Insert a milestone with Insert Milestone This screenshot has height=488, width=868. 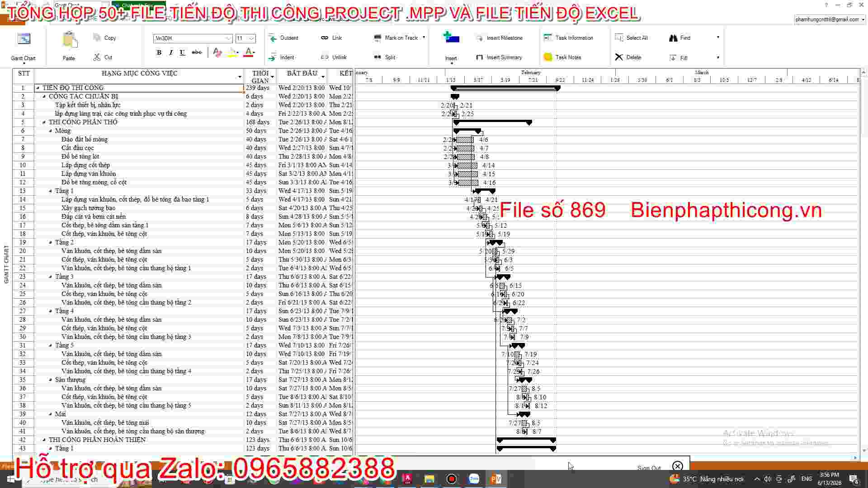coord(500,38)
